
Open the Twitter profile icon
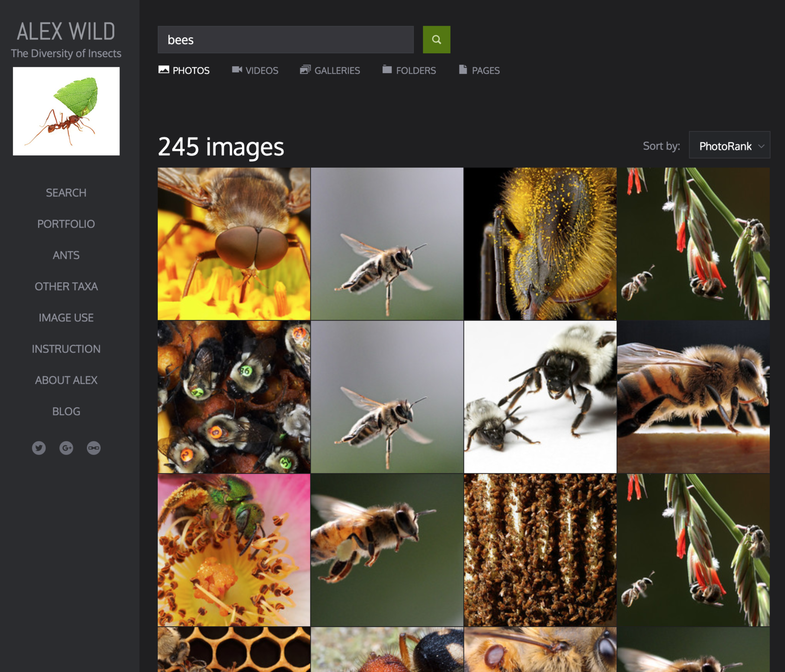39,448
